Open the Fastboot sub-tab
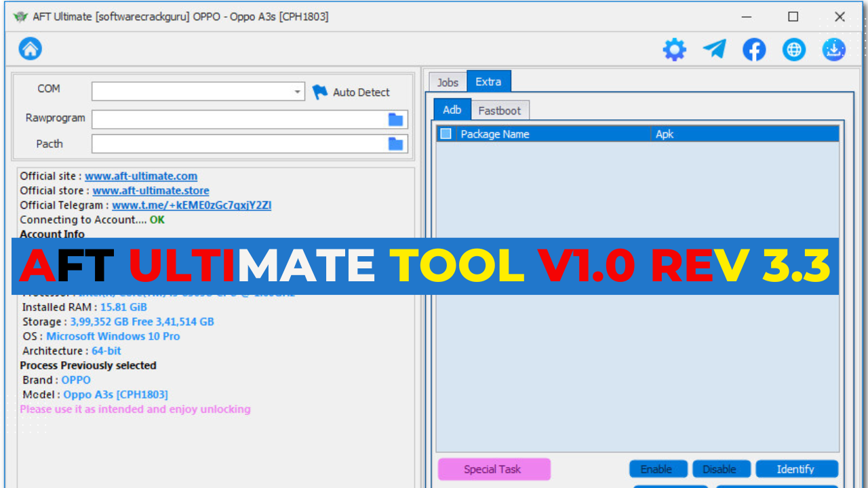Image resolution: width=868 pixels, height=488 pixels. (x=500, y=110)
